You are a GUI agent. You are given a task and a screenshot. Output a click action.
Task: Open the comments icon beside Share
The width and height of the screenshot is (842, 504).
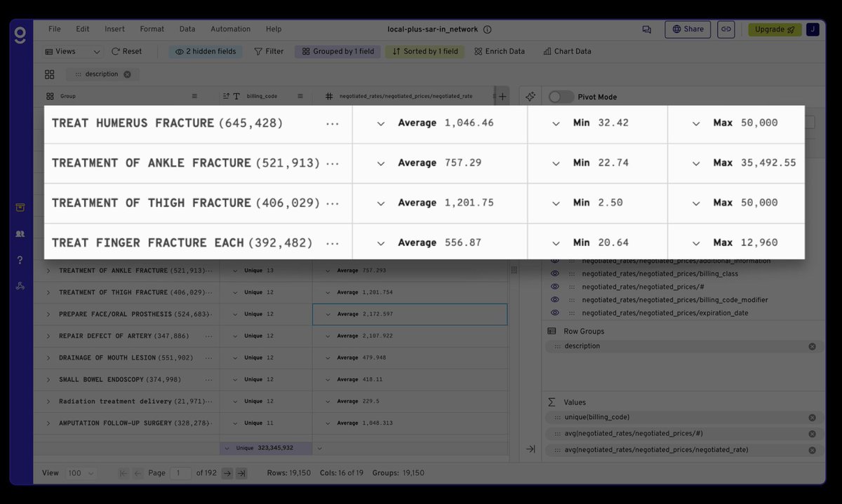coord(646,29)
